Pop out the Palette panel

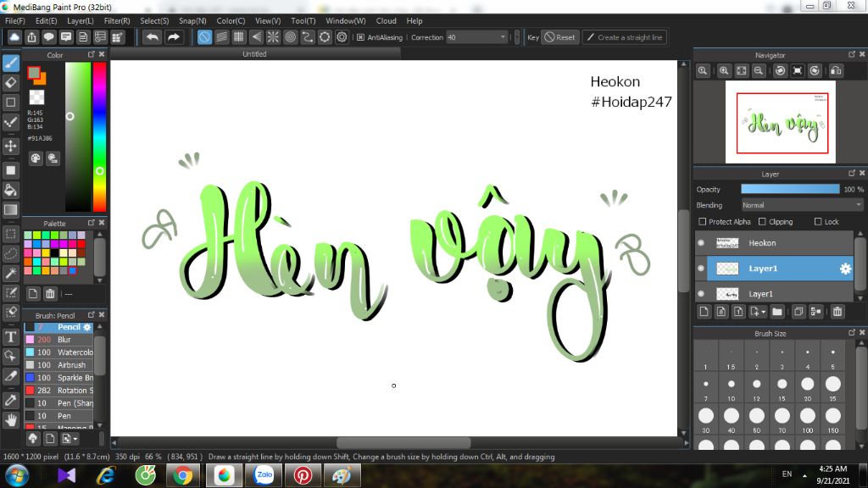pyautogui.click(x=92, y=223)
